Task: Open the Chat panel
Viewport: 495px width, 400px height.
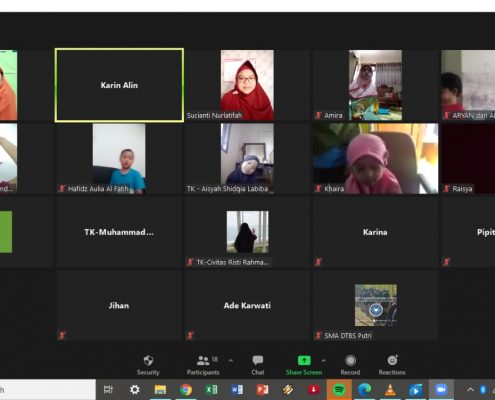Action: pyautogui.click(x=258, y=365)
